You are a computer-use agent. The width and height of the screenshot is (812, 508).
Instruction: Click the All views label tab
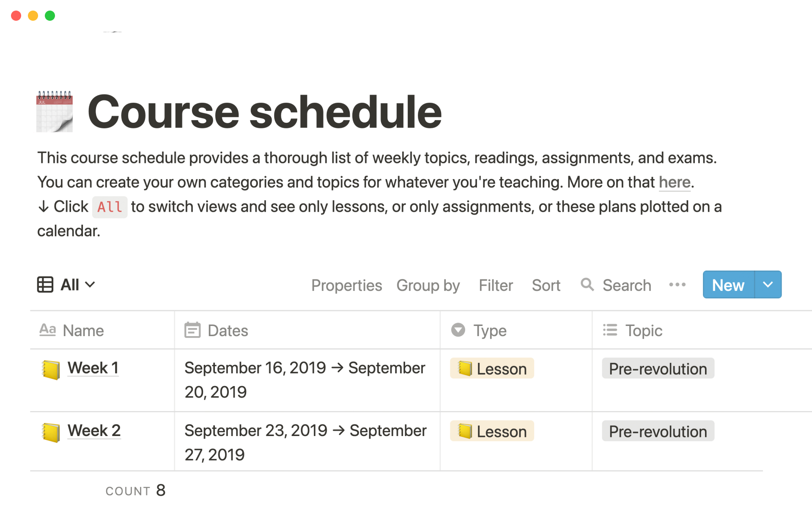66,286
